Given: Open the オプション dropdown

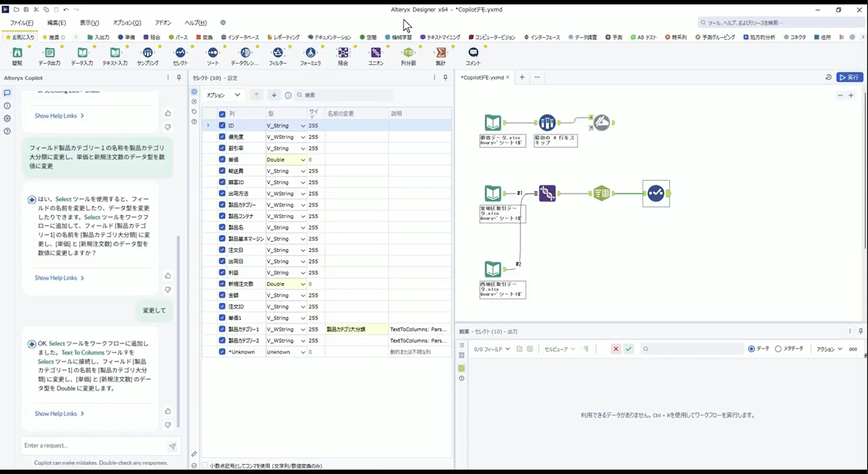Looking at the screenshot, I should (223, 95).
